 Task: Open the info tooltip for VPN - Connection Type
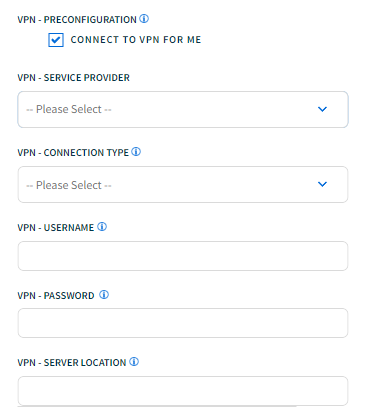click(x=136, y=152)
